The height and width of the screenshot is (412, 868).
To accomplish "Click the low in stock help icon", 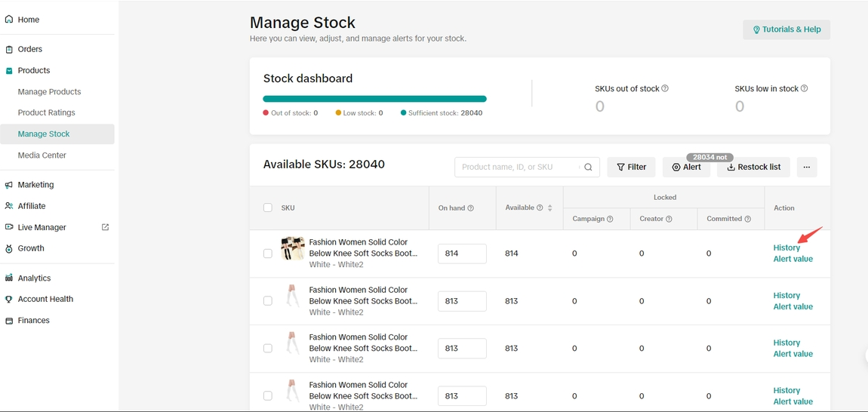I will pos(804,88).
